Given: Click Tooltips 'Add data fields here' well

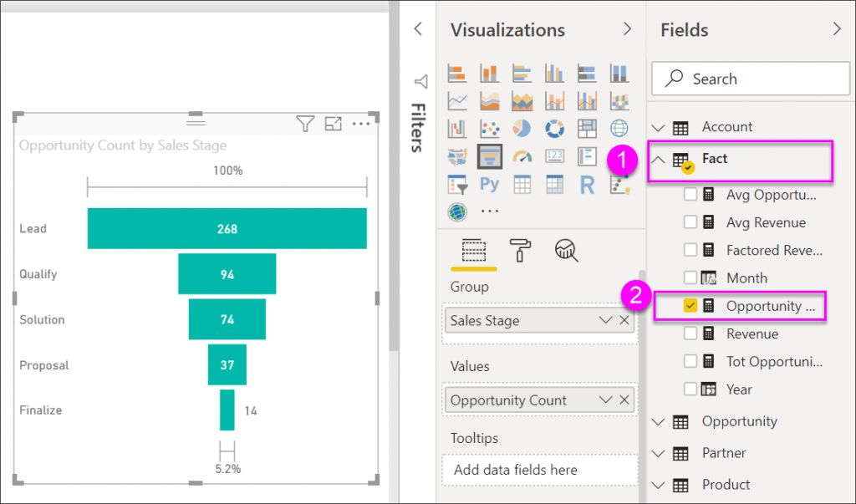Looking at the screenshot, I should point(539,470).
